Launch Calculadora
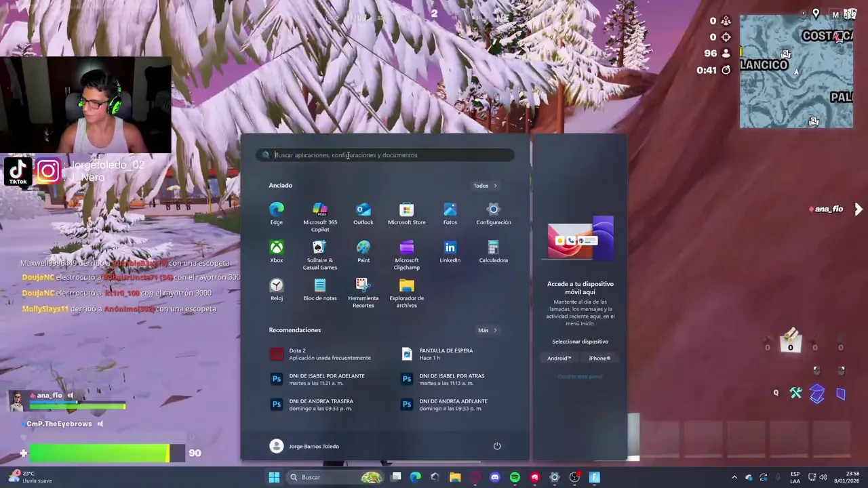 coord(494,252)
